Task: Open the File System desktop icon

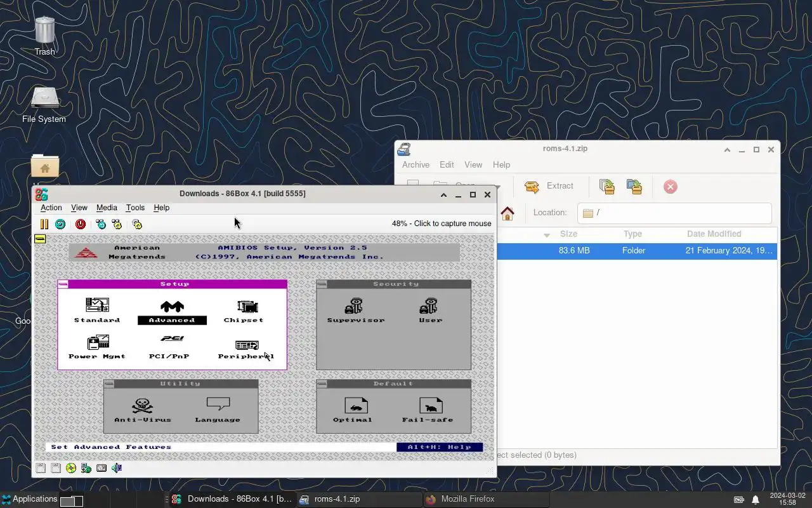Action: click(x=44, y=105)
